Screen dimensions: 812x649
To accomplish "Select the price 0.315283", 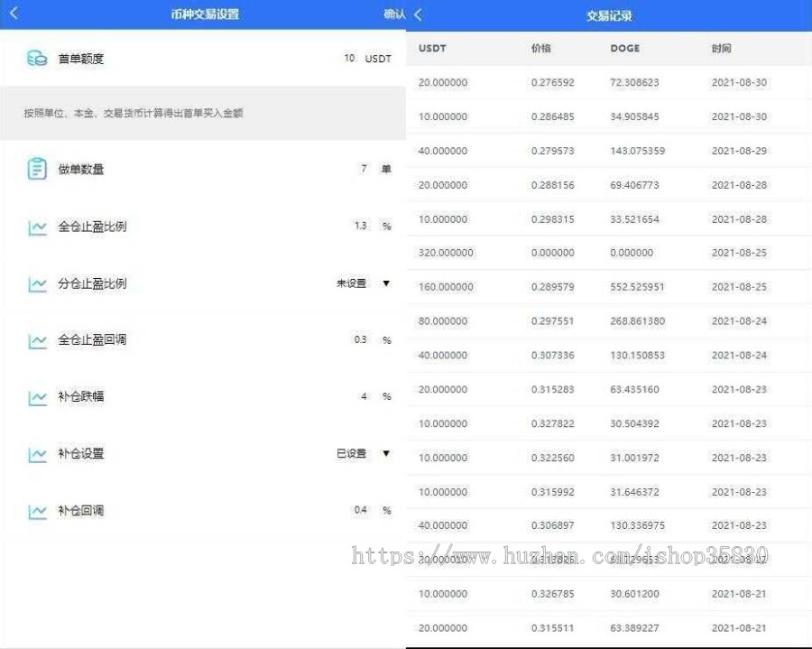I will pos(552,390).
